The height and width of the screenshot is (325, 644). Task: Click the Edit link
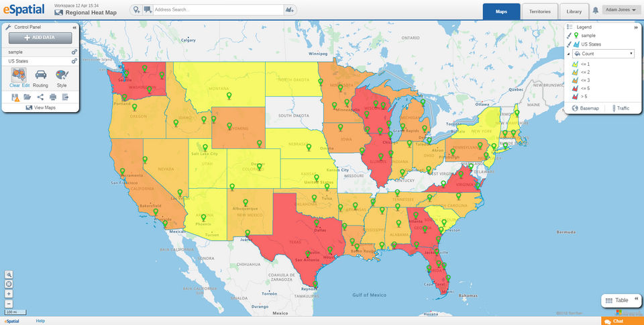(x=26, y=85)
